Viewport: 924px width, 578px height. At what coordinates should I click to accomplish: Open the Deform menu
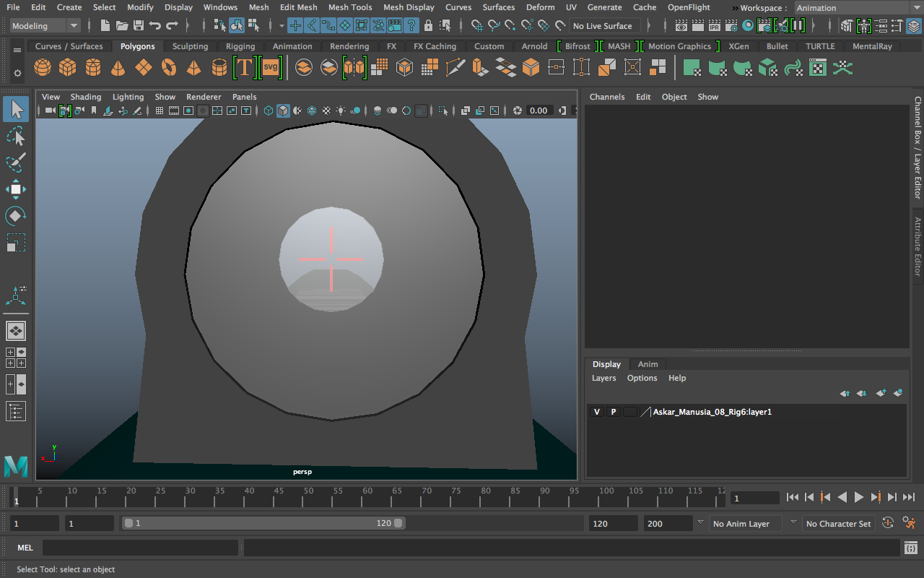point(540,7)
